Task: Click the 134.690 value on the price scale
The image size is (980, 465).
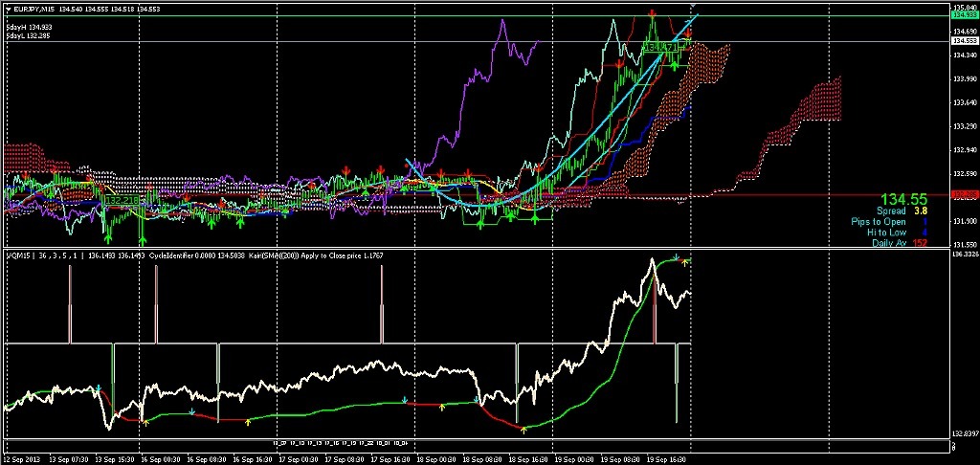Action: pos(966,31)
